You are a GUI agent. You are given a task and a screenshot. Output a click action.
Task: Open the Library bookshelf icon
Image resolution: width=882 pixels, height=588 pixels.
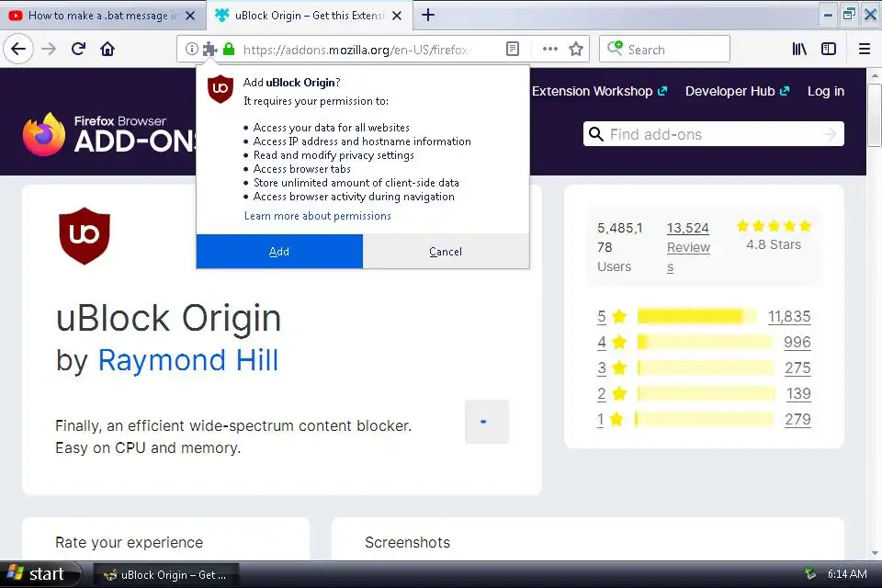pos(799,49)
